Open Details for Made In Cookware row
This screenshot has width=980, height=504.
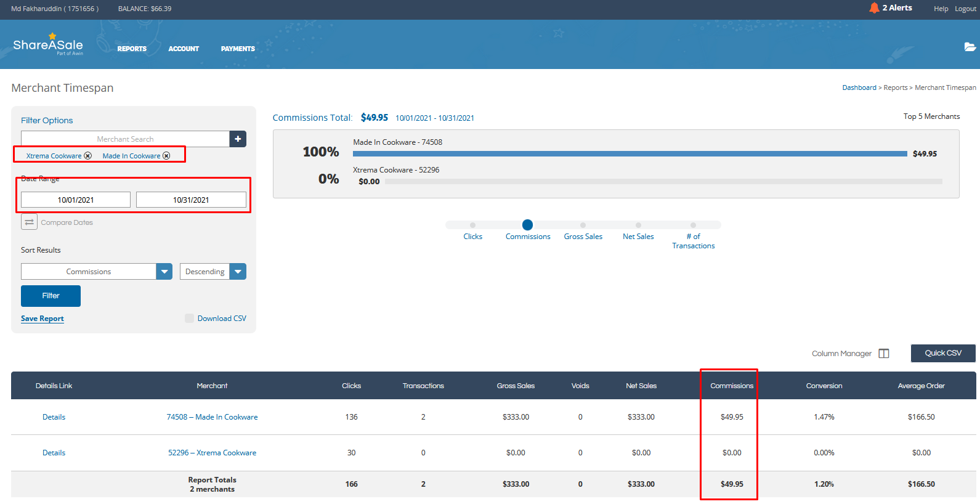54,417
